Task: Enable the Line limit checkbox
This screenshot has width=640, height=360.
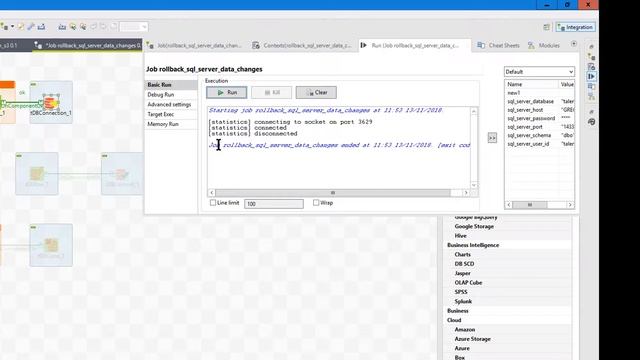Action: pos(213,202)
